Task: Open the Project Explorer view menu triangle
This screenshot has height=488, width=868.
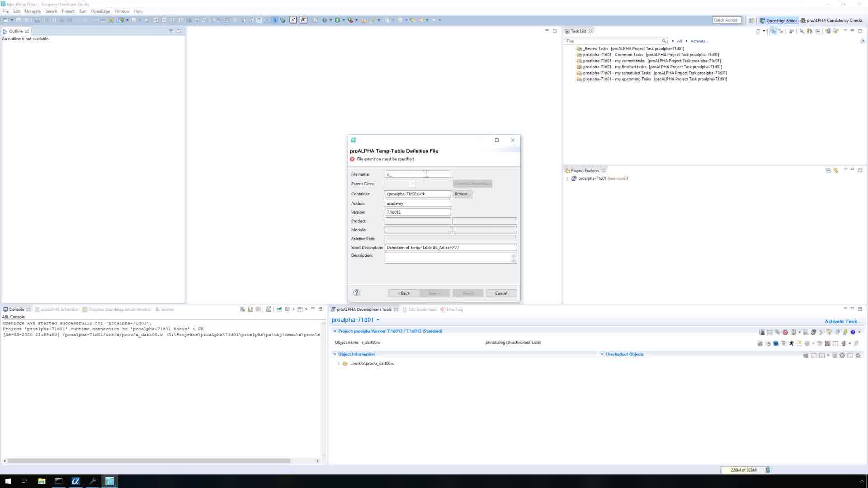Action: [845, 170]
